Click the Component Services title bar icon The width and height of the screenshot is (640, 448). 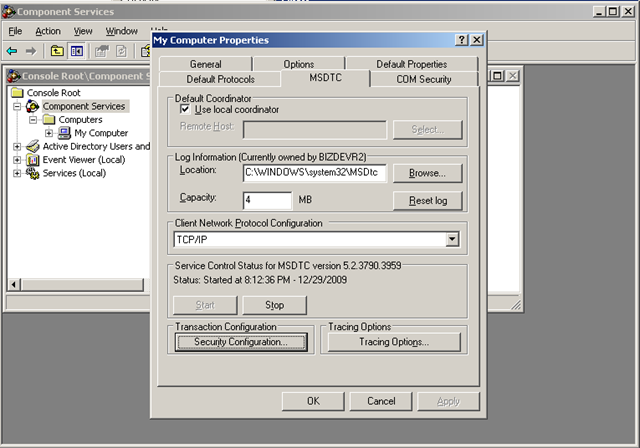pyautogui.click(x=9, y=11)
